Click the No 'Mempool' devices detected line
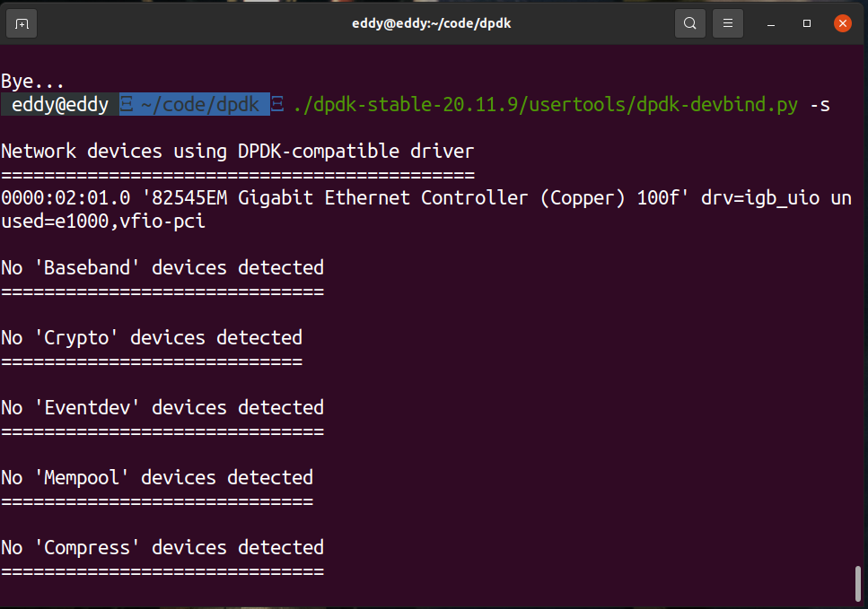868x609 pixels. (157, 477)
